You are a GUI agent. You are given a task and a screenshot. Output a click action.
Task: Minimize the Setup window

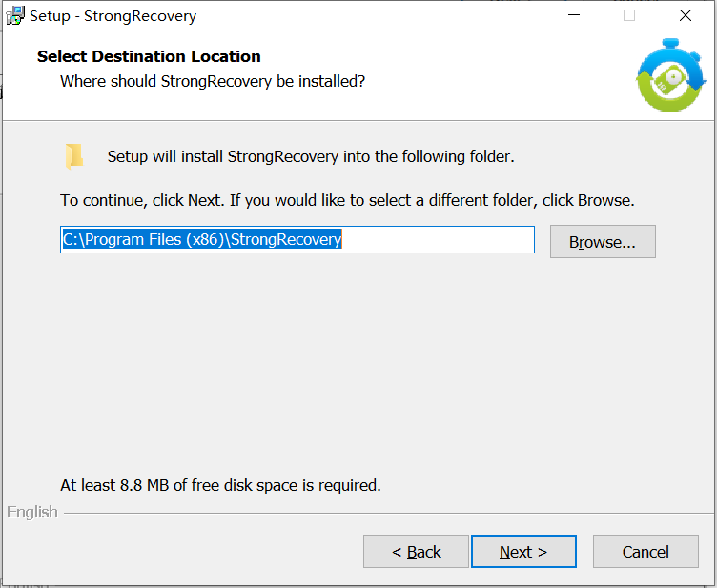click(574, 15)
